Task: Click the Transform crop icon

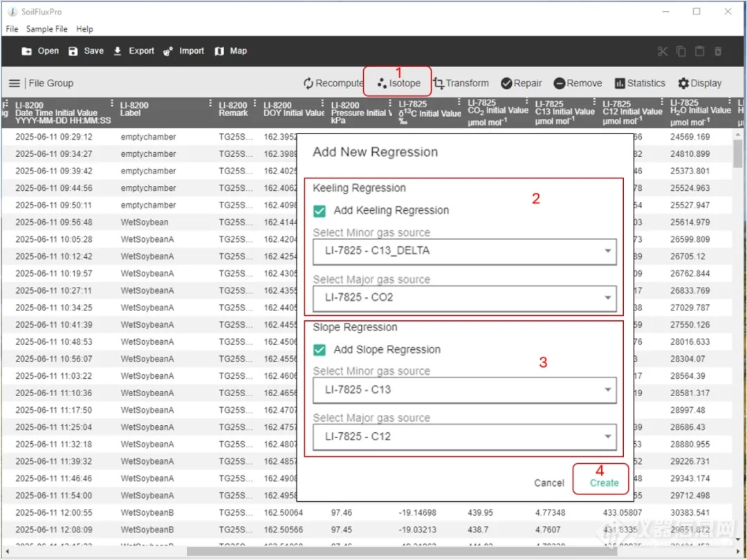Action: [439, 83]
